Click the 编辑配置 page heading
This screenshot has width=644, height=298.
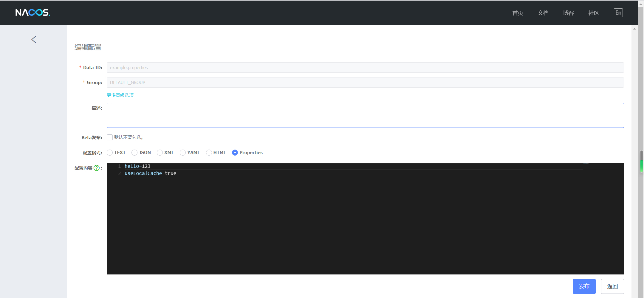(88, 47)
